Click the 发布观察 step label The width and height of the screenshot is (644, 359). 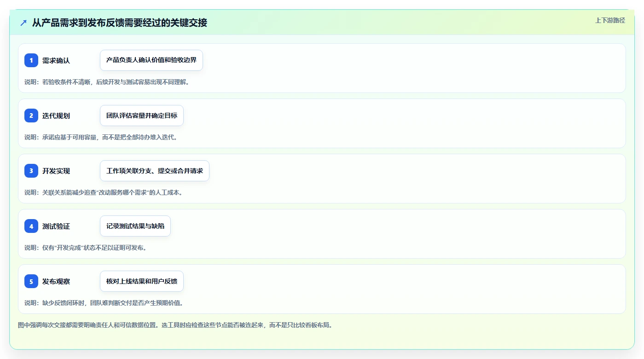pyautogui.click(x=56, y=281)
